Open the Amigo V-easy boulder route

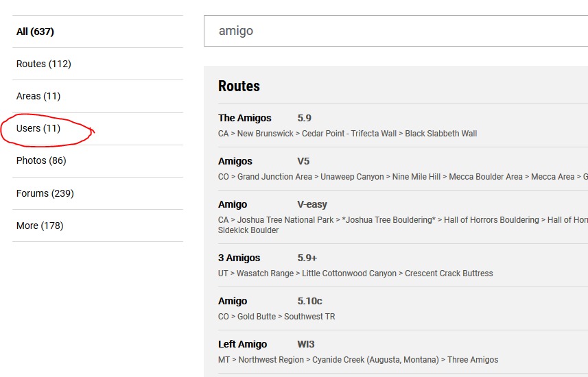point(233,204)
